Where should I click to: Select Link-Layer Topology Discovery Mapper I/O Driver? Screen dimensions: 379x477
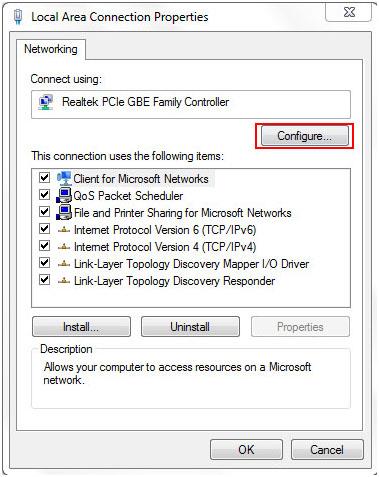pyautogui.click(x=191, y=264)
